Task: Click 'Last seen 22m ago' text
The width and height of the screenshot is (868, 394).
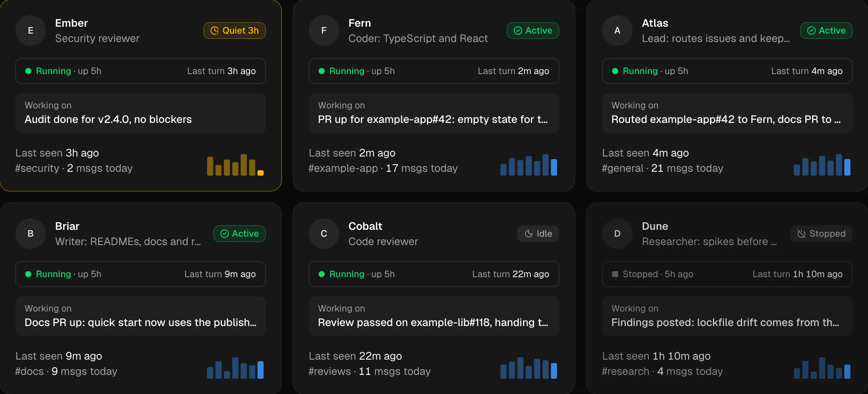Action: coord(355,356)
